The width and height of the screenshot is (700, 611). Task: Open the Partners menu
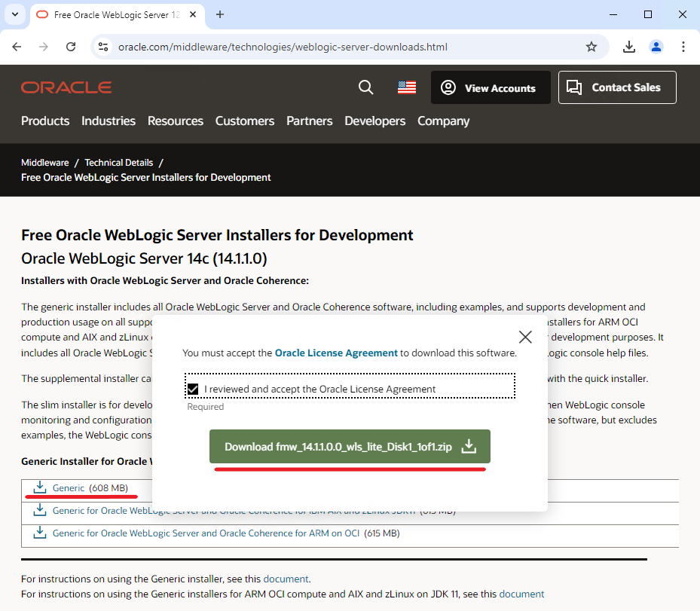click(310, 121)
